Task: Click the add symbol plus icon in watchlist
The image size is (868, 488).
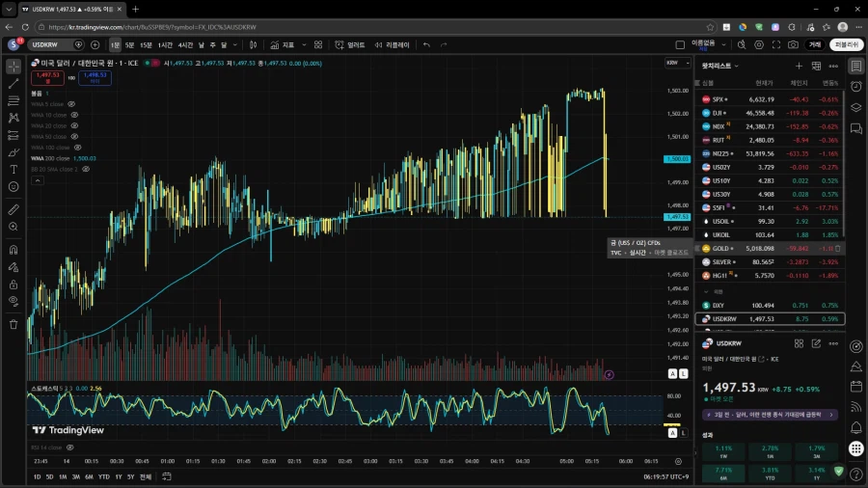Action: point(799,66)
